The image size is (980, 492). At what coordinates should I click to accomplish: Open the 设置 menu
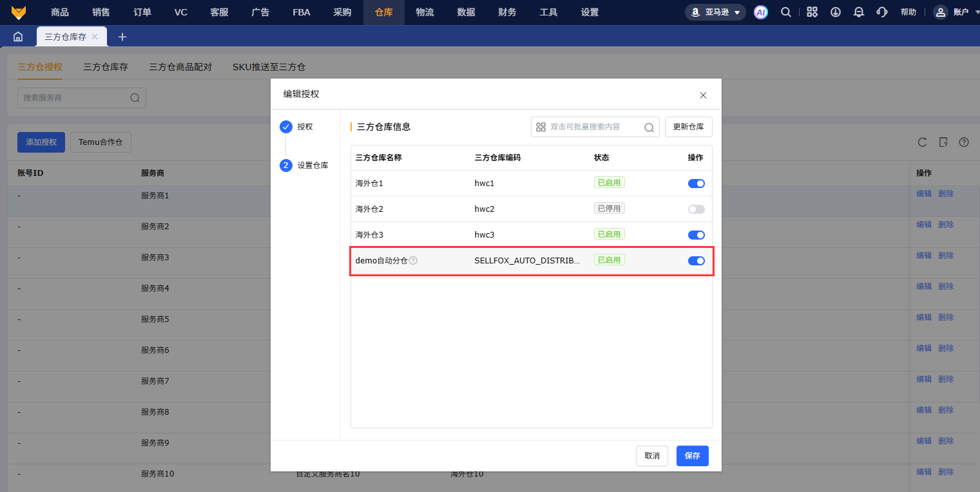(590, 12)
